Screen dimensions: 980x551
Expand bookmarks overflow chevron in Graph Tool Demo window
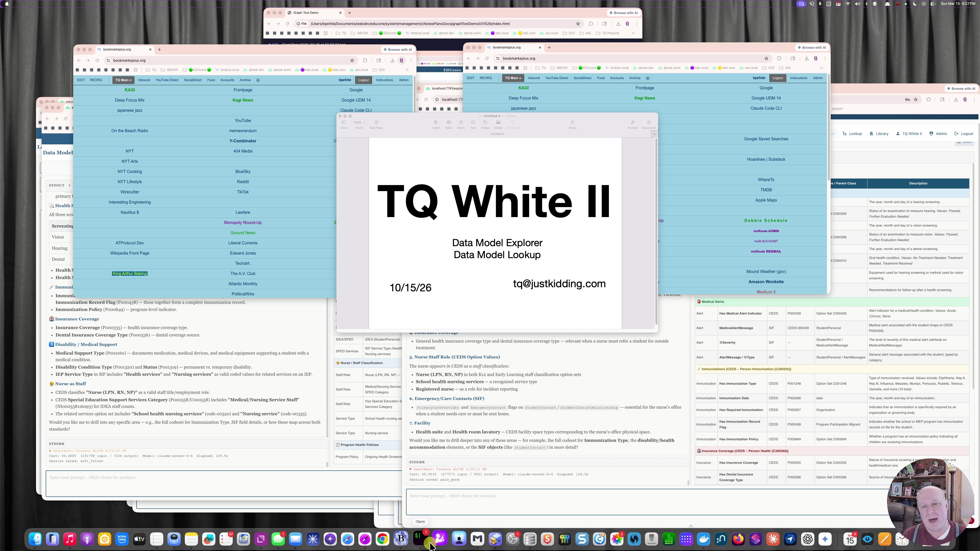pos(633,33)
